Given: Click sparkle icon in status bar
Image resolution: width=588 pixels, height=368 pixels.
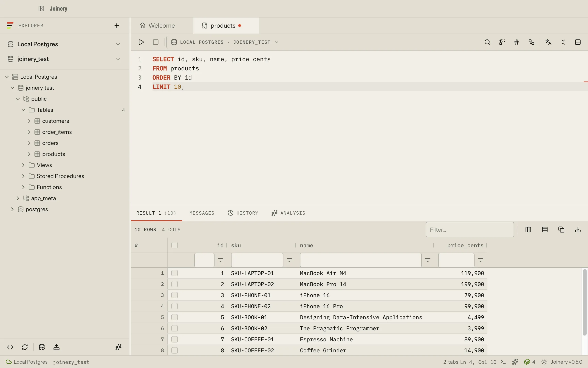Looking at the screenshot, I should point(515,362).
